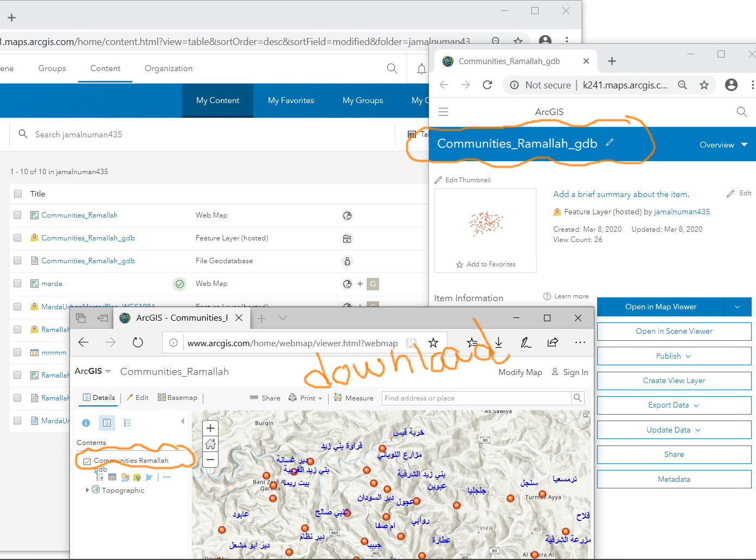Toggle the Communities Ramallah gdb layer checkbox

pos(87,461)
